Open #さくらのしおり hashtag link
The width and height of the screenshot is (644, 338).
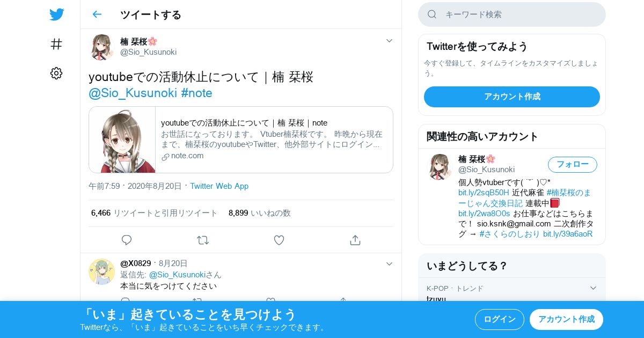(510, 234)
